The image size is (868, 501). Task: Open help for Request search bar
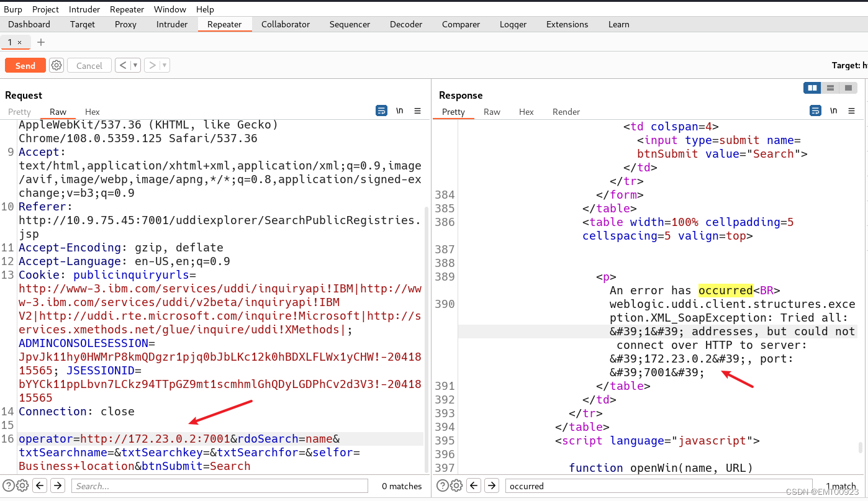pos(8,485)
